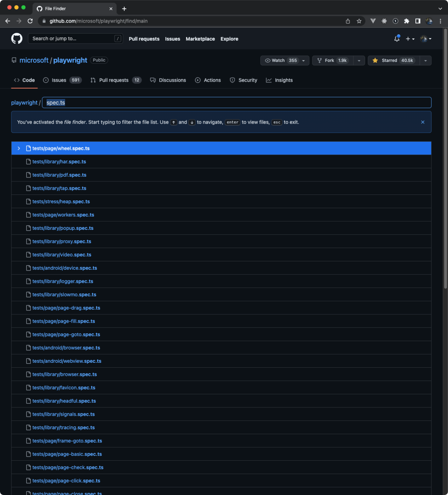Click file icon beside tests/library/favicon.spec.ts
The width and height of the screenshot is (448, 495).
28,388
